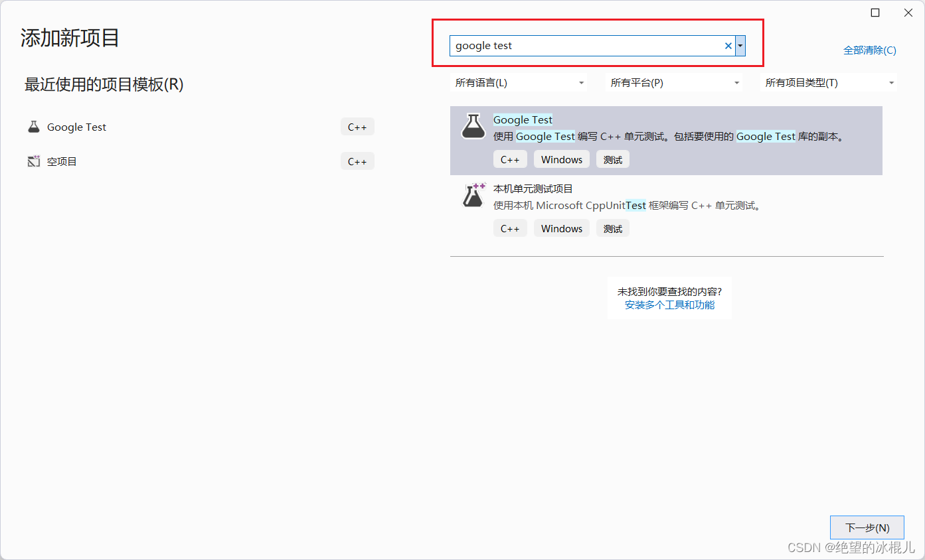Click the 测试 tag under Google Test result
The height and width of the screenshot is (560, 925).
613,159
